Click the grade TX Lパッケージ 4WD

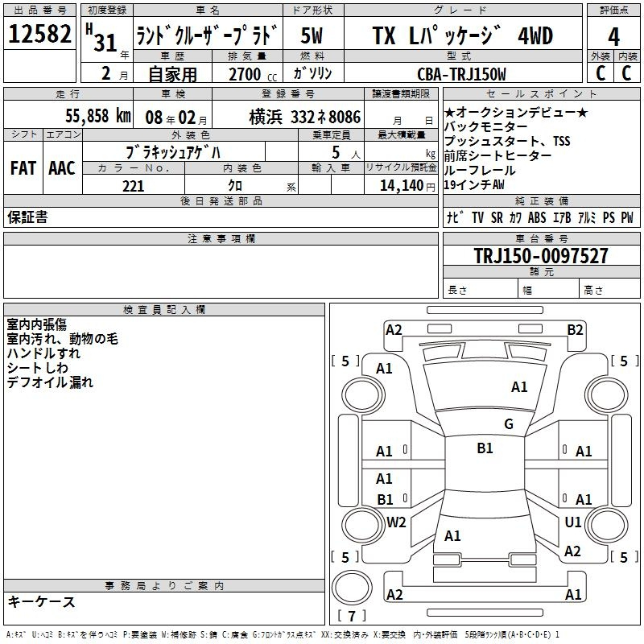[x=463, y=35]
